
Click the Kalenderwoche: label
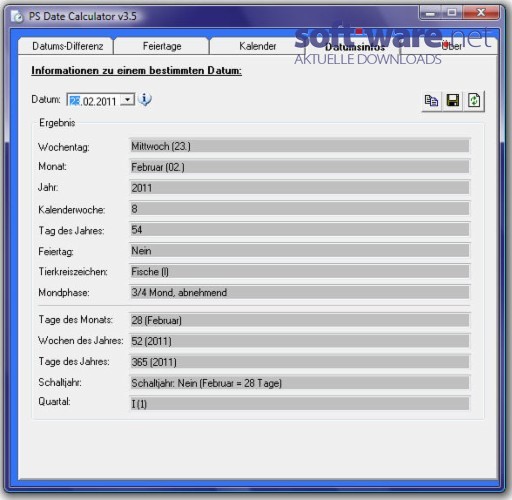click(72, 210)
